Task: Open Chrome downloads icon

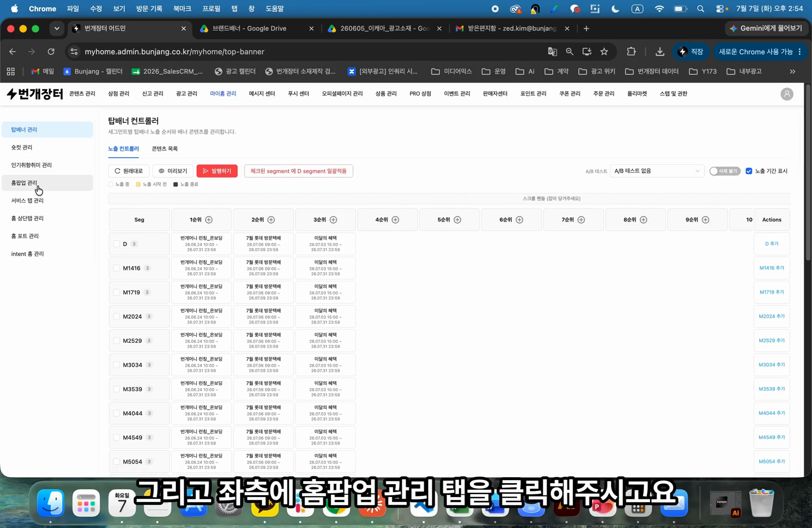Action: click(x=660, y=52)
